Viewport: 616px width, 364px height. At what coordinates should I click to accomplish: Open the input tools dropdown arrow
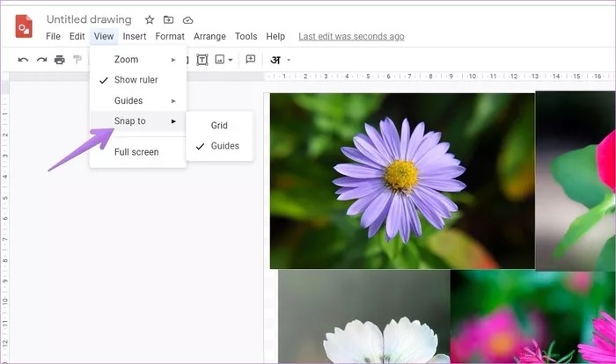click(x=289, y=60)
